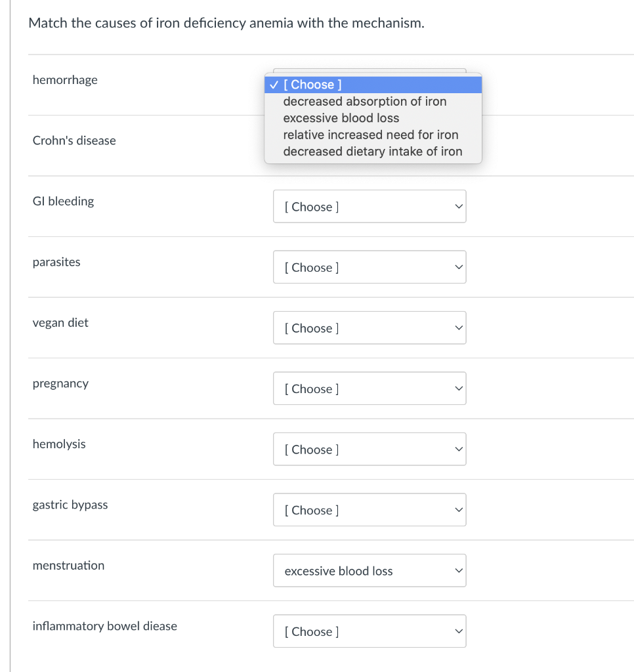Open the parasites dropdown
The image size is (634, 672).
(x=370, y=267)
